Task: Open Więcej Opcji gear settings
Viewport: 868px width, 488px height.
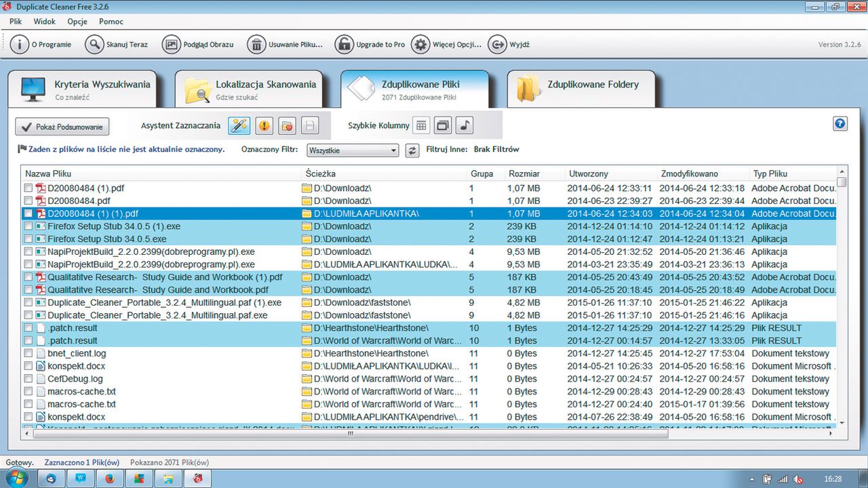Action: (420, 45)
